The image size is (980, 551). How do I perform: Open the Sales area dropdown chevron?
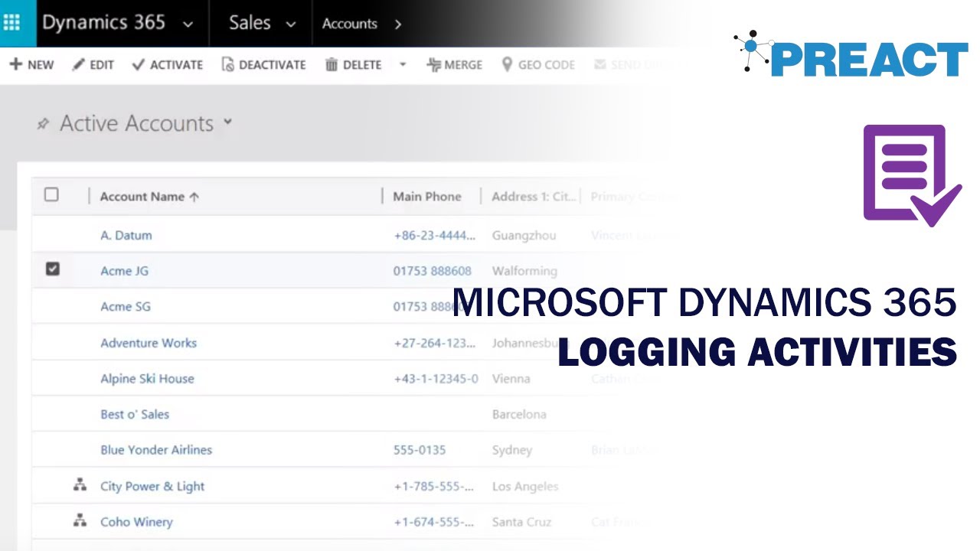[x=290, y=24]
